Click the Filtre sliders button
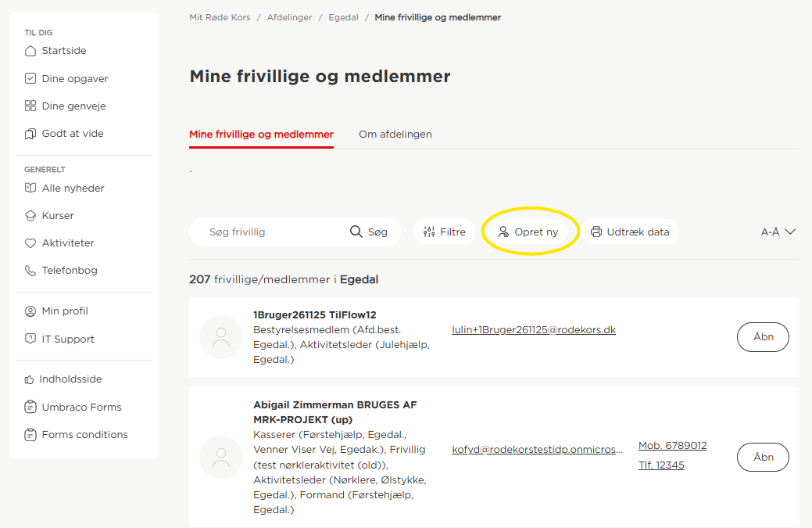This screenshot has height=528, width=812. 445,232
